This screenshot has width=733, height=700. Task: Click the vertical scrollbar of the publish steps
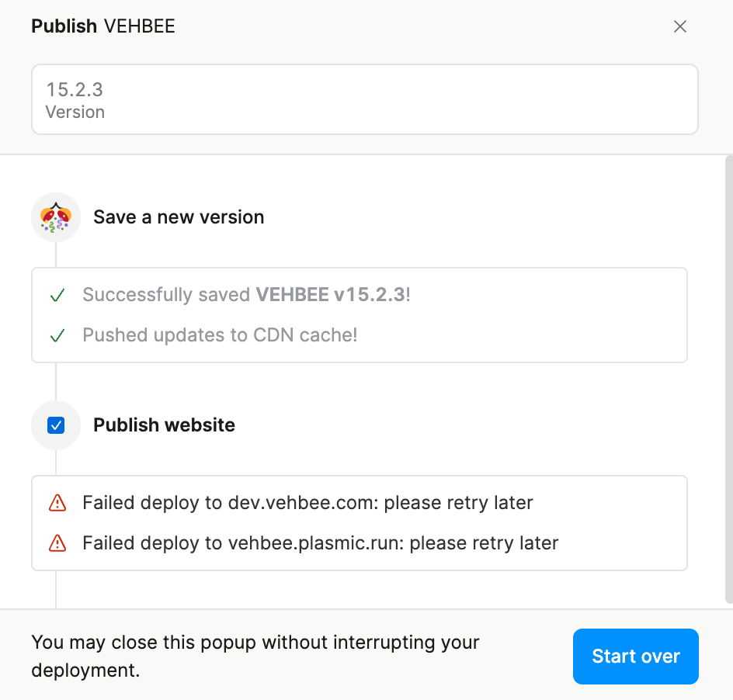click(x=728, y=379)
